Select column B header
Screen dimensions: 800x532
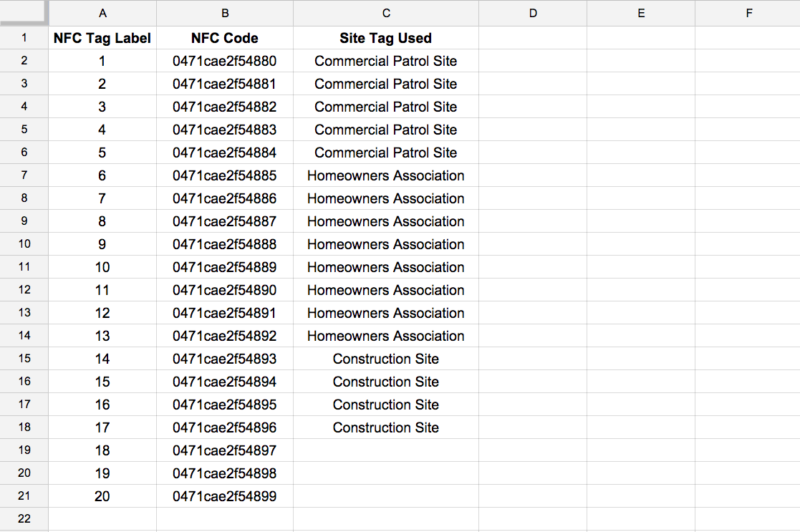[x=225, y=13]
